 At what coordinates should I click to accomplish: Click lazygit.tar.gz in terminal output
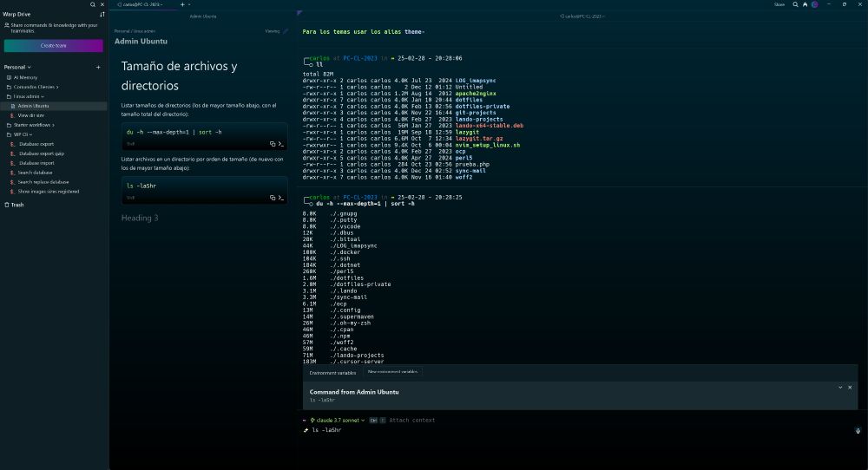(479, 139)
